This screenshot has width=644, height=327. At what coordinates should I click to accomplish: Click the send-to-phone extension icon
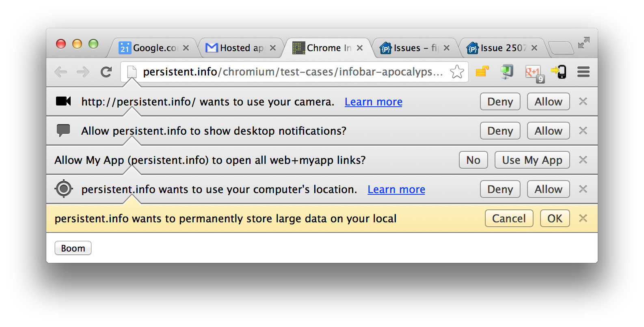coord(559,72)
